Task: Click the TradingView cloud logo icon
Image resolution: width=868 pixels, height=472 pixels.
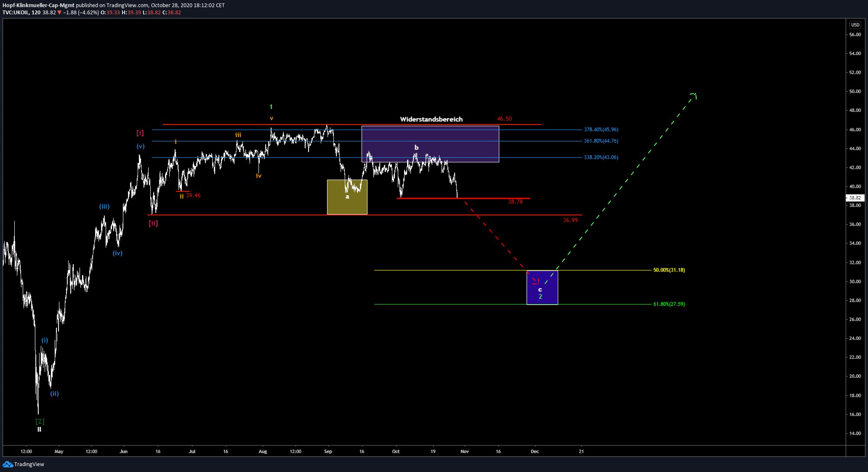Action: [7, 464]
